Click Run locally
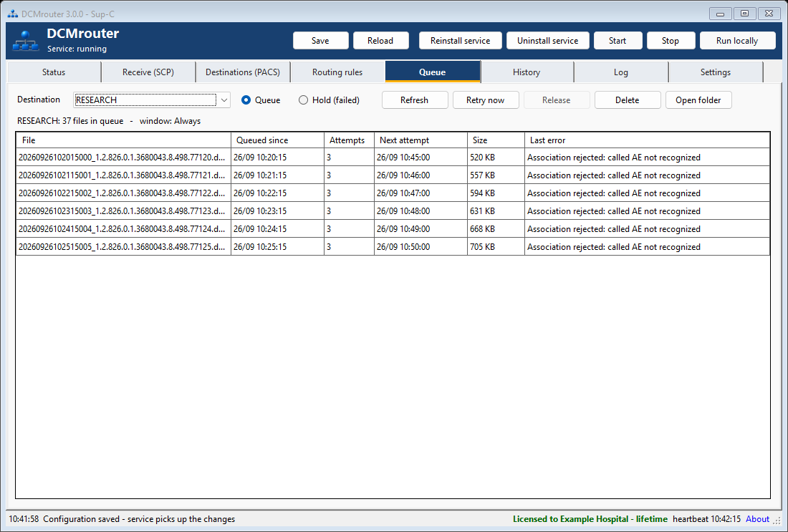Screen dimensions: 788x532 click(737, 41)
